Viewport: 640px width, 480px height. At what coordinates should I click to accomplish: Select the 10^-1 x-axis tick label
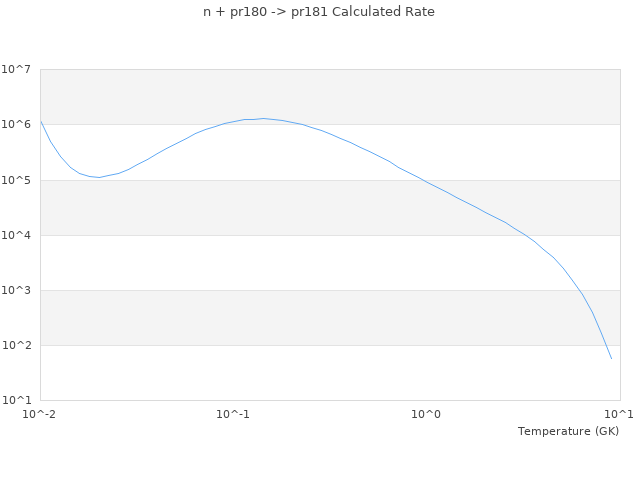tap(233, 414)
